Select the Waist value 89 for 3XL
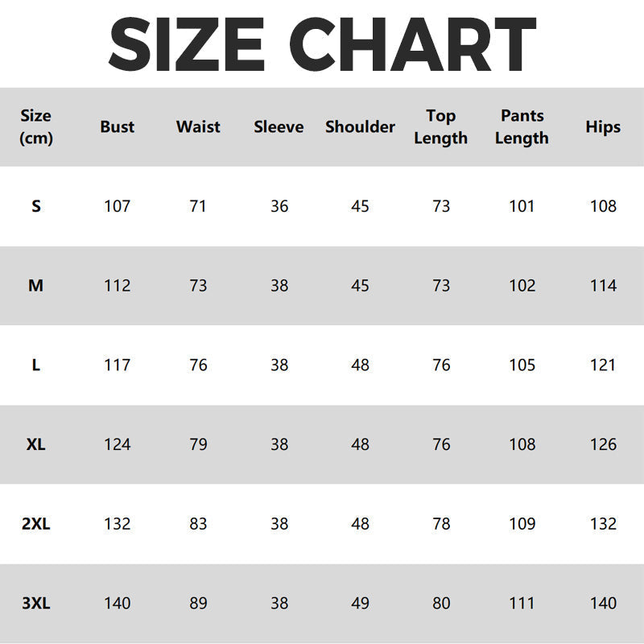644x644 pixels. (x=198, y=603)
